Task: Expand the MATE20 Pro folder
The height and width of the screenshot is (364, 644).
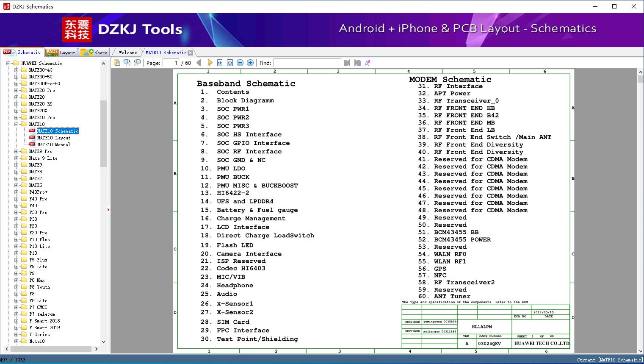Action: (x=16, y=90)
